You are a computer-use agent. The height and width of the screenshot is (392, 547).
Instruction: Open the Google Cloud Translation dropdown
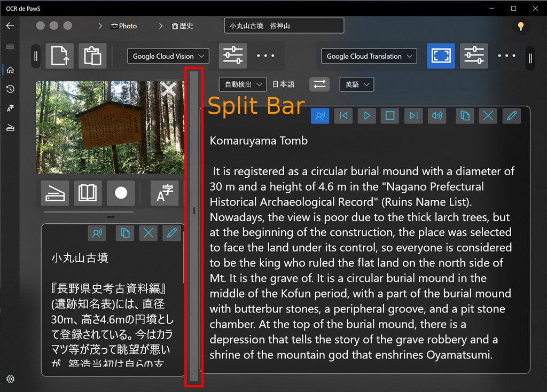pos(369,56)
